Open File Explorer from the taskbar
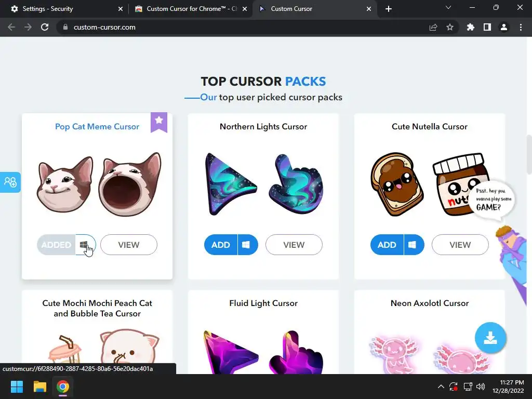 pos(39,387)
